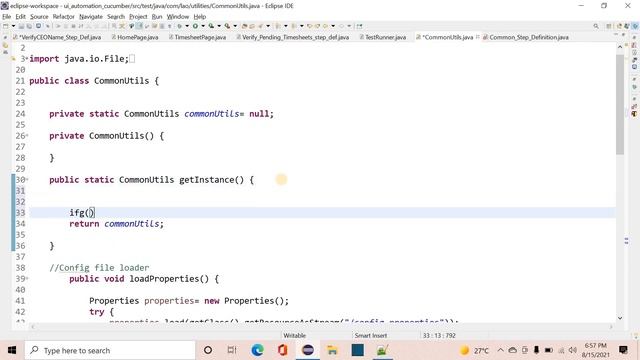The image size is (640, 360).
Task: Click the vertical scrollbar thumb
Action: click(x=620, y=104)
